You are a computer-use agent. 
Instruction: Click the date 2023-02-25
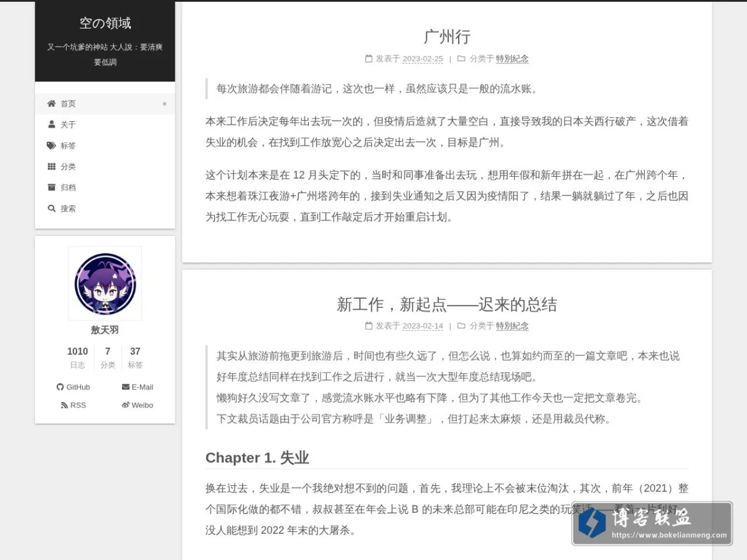[423, 59]
